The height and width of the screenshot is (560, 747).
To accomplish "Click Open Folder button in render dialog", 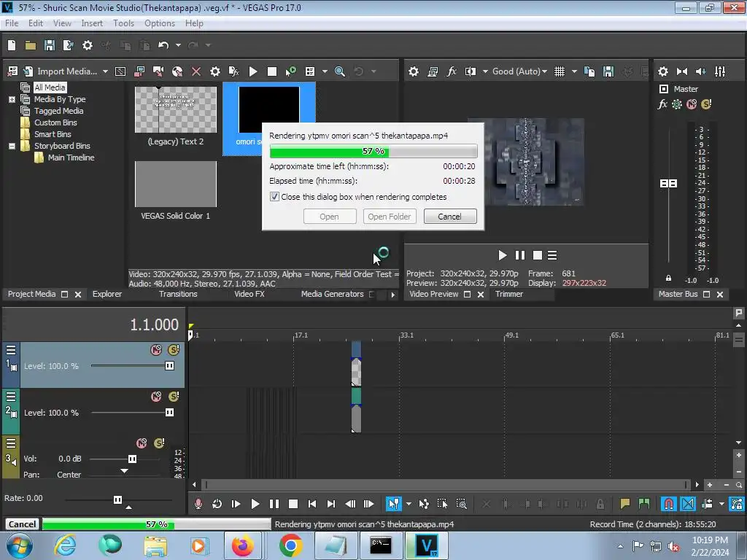I will 390,217.
